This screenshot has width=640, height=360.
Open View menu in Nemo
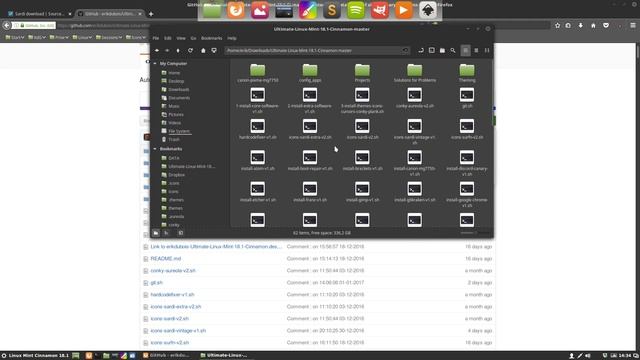click(x=181, y=38)
